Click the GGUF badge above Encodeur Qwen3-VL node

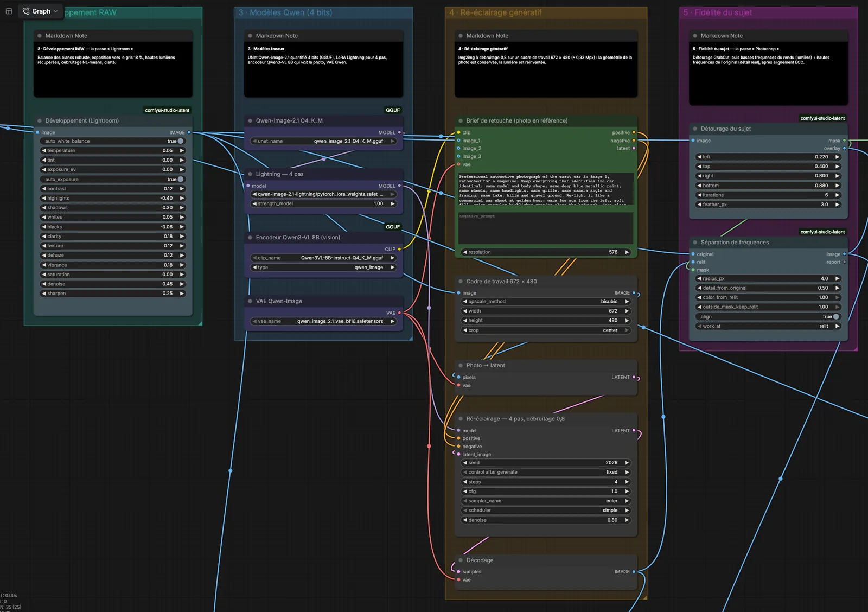[393, 227]
